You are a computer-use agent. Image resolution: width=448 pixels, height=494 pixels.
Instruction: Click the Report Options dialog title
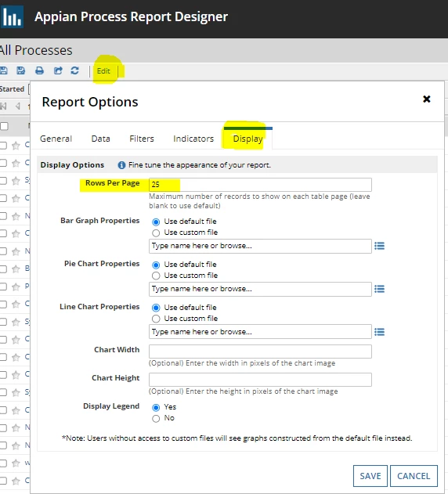90,102
